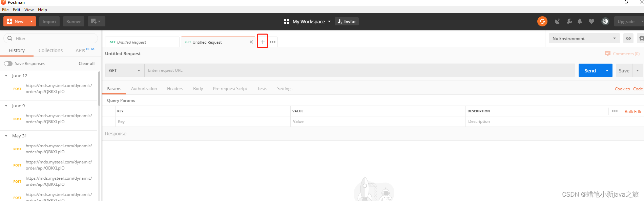Screen dimensions: 644x201
Task: Select the Headers request tab
Action: point(175,88)
